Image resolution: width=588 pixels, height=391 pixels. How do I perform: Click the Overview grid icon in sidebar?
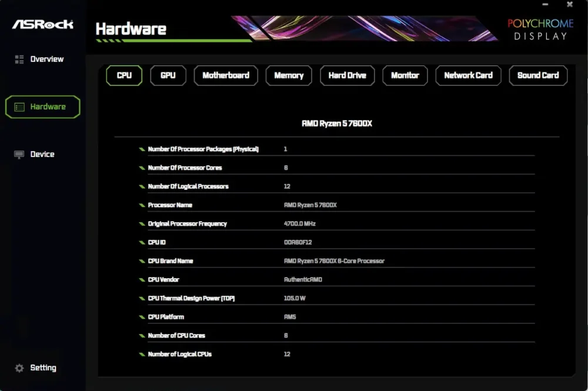tap(19, 59)
